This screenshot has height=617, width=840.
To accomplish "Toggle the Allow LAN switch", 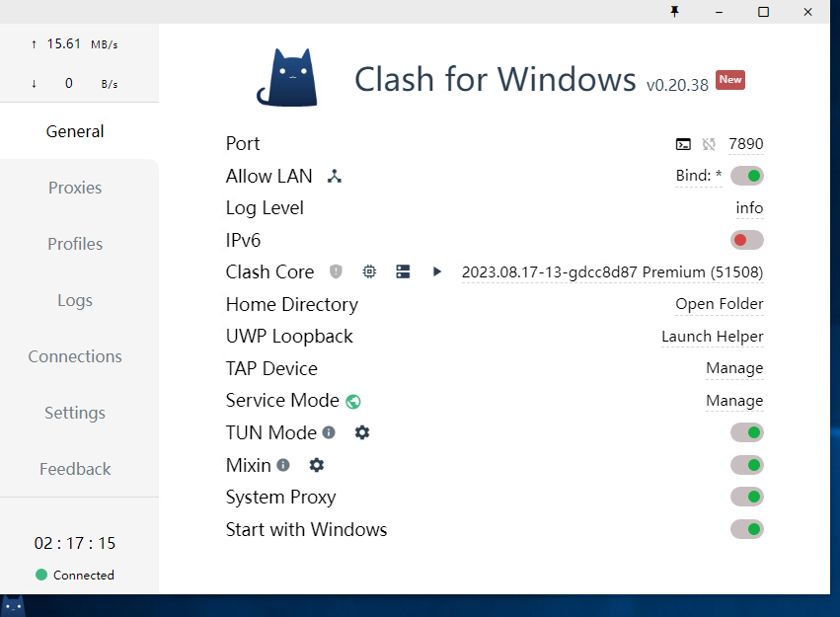I will pyautogui.click(x=747, y=176).
